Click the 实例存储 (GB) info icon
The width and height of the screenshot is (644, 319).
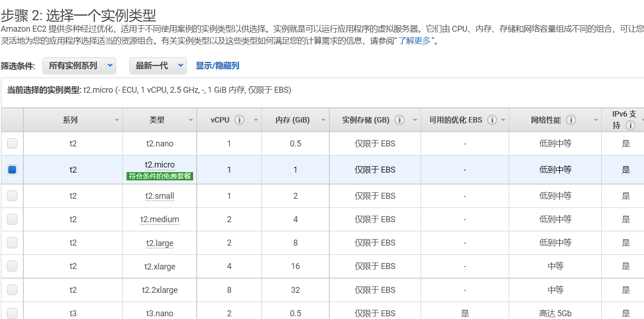pyautogui.click(x=400, y=120)
